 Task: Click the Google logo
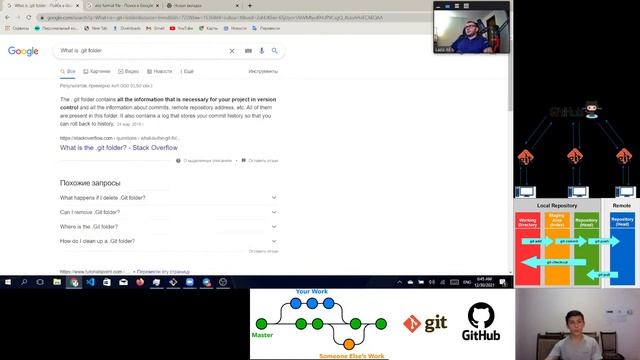[x=23, y=51]
